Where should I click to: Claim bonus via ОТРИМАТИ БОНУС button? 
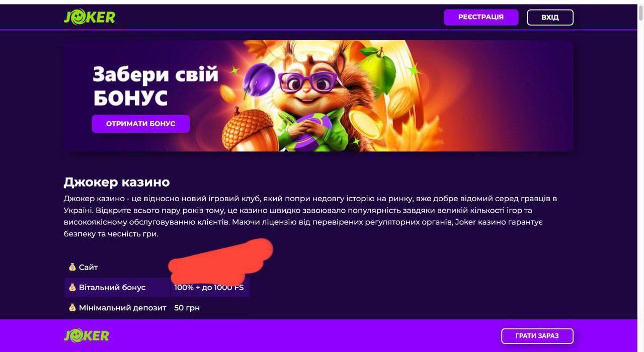click(140, 124)
